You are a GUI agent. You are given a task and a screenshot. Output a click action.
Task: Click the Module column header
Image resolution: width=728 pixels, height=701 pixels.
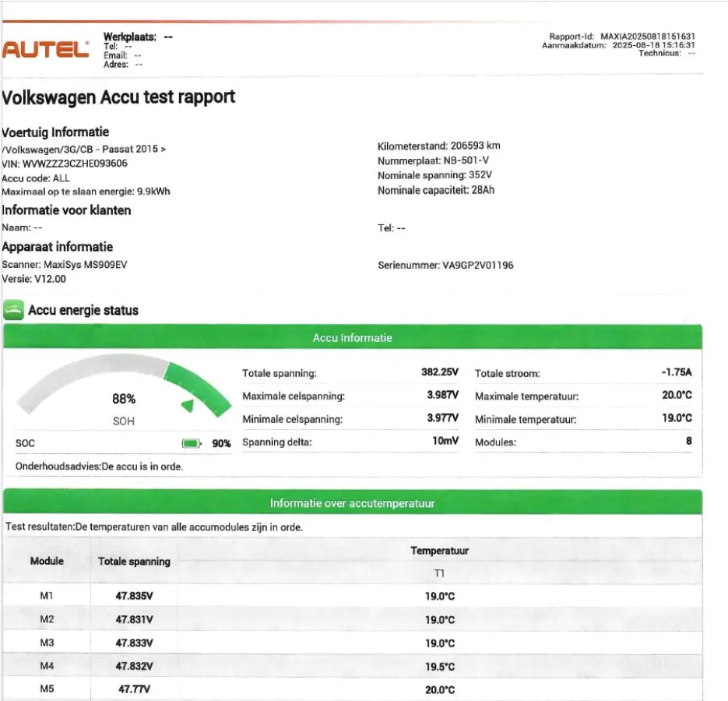pos(47,561)
